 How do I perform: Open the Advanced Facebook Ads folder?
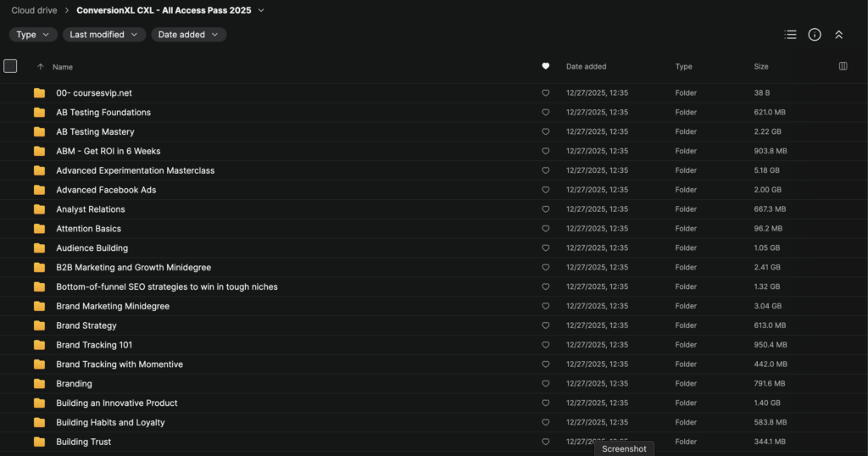coord(106,190)
